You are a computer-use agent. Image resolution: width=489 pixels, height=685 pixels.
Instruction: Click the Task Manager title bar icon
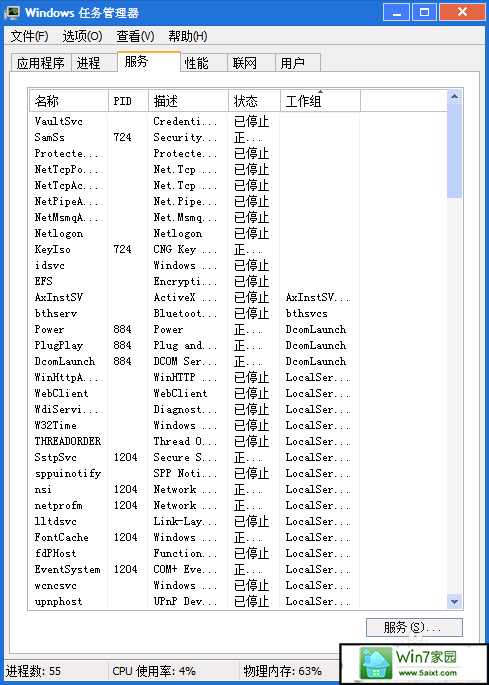(x=11, y=13)
